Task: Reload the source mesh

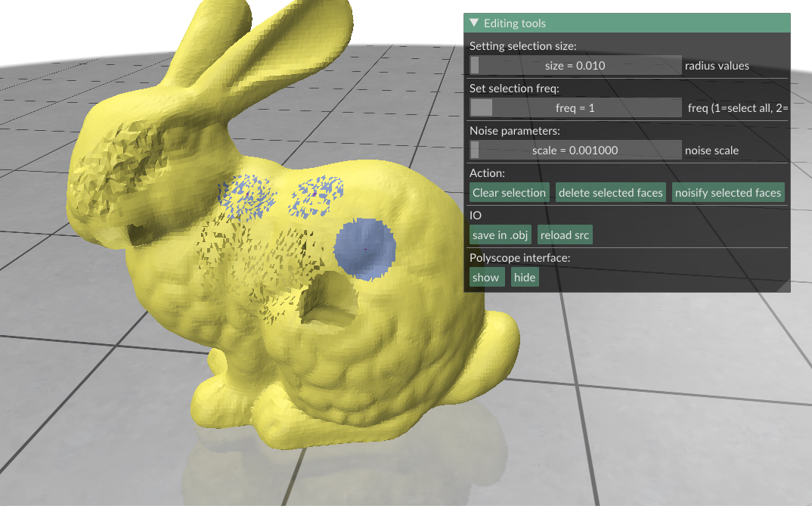Action: 564,235
